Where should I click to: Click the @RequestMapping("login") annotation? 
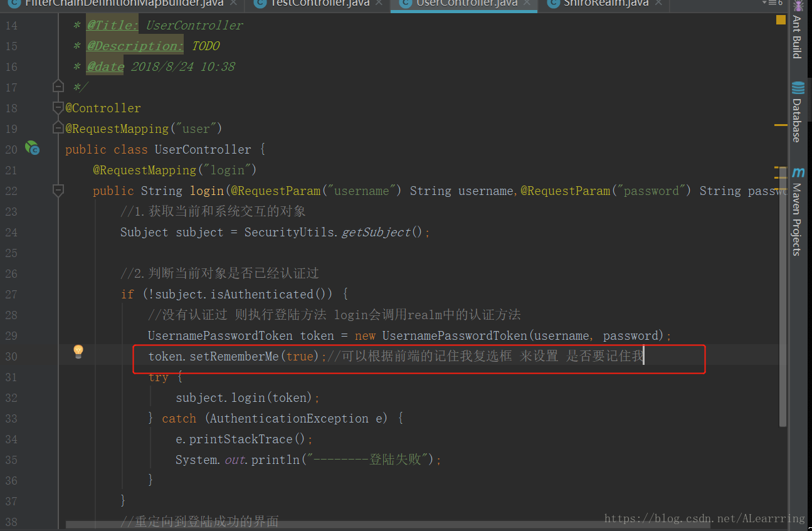point(175,170)
